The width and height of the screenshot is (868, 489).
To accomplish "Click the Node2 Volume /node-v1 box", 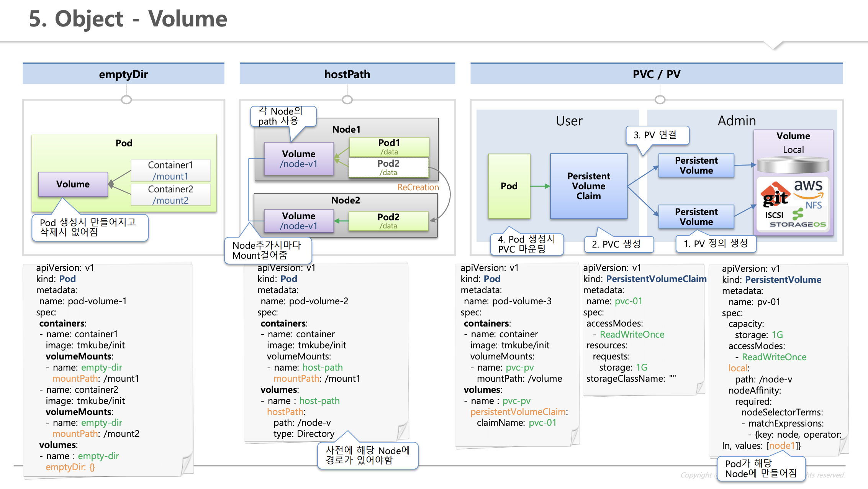I will coord(299,221).
